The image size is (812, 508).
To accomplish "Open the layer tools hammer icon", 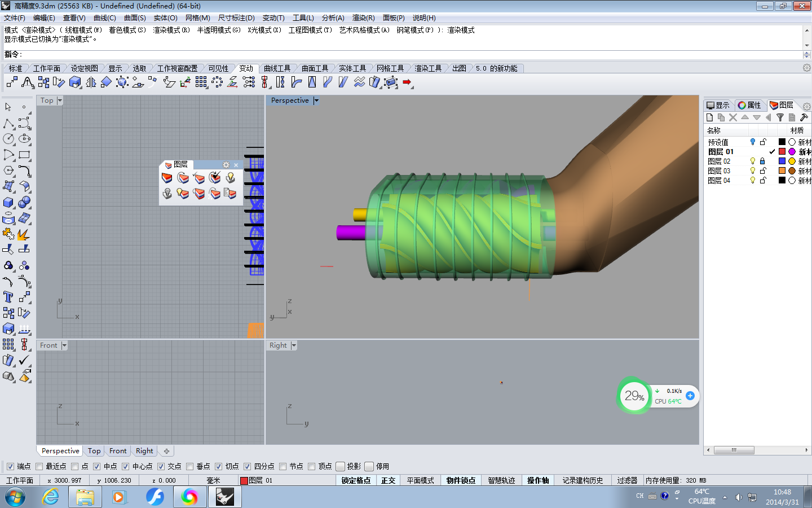I will coord(804,117).
